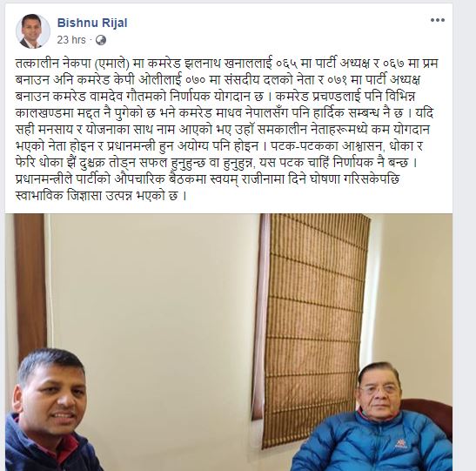Click the Bishnu Rijal name link
Image resolution: width=476 pixels, height=471 pixels.
pos(92,24)
